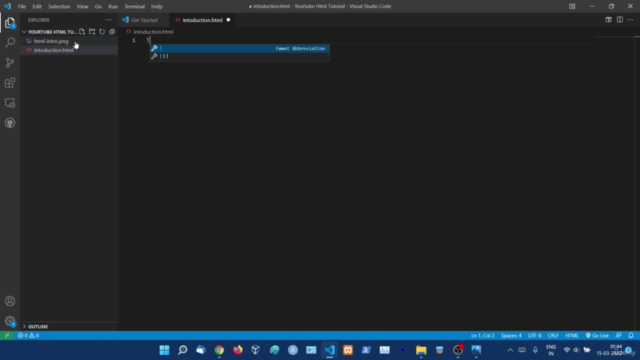This screenshot has height=360, width=640.
Task: Open the GitHub view in activity bar
Action: (10, 123)
